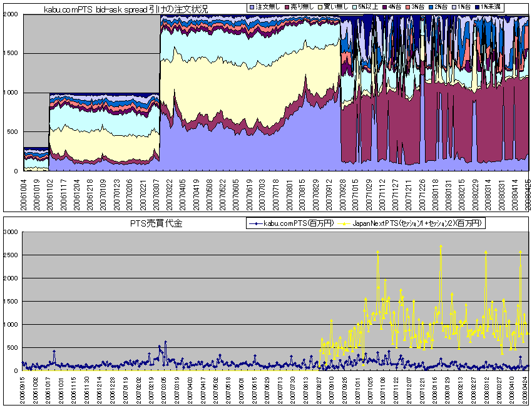Viewport: 532px width, 408px height.
Task: Click the 2000 label on top chart axis
Action: [x=10, y=15]
